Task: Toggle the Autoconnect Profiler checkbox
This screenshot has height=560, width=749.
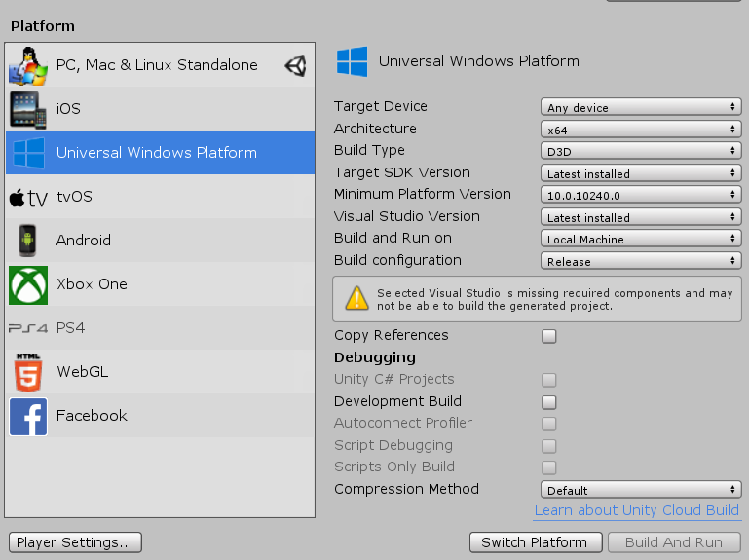Action: coord(549,424)
